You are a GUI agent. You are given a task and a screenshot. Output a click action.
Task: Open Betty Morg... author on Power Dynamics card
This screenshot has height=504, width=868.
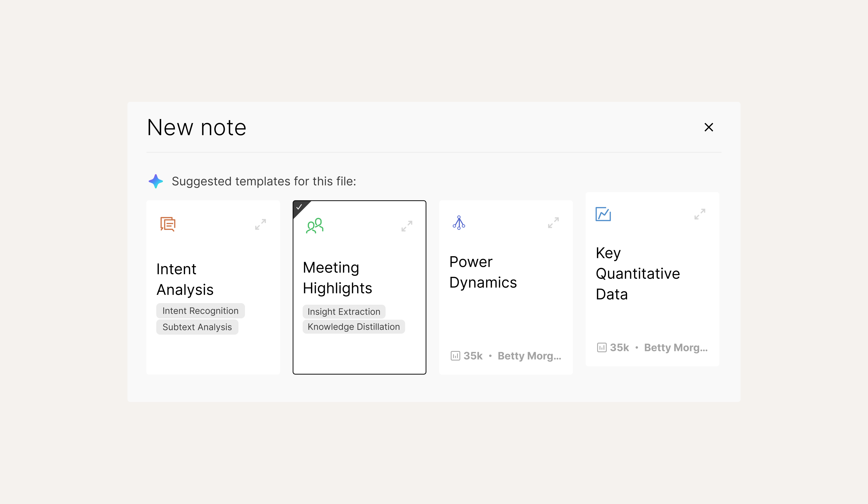pyautogui.click(x=529, y=356)
